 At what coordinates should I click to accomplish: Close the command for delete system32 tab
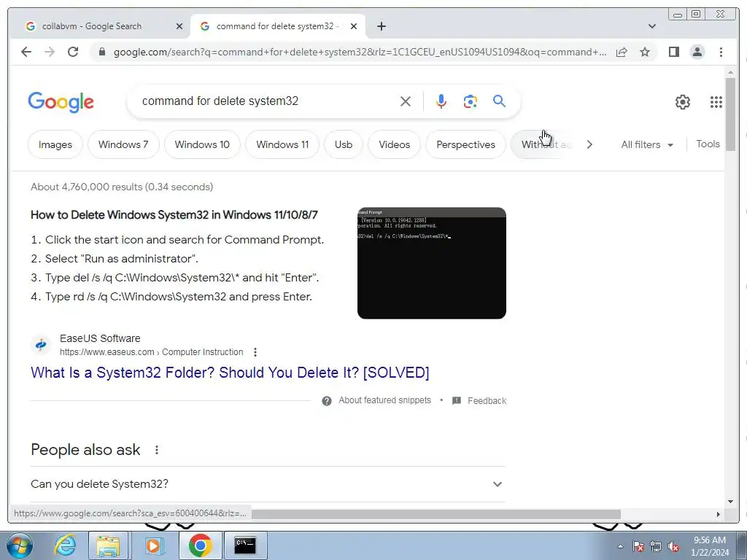tap(354, 26)
